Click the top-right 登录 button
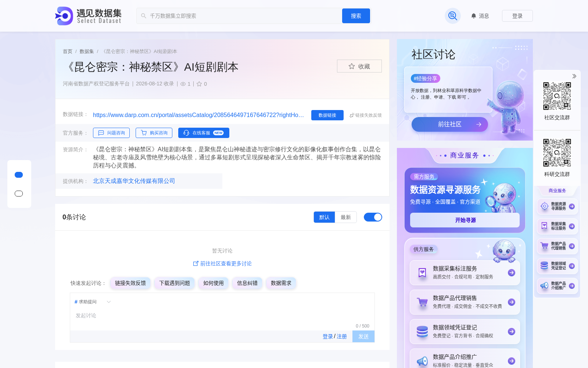 (x=517, y=16)
